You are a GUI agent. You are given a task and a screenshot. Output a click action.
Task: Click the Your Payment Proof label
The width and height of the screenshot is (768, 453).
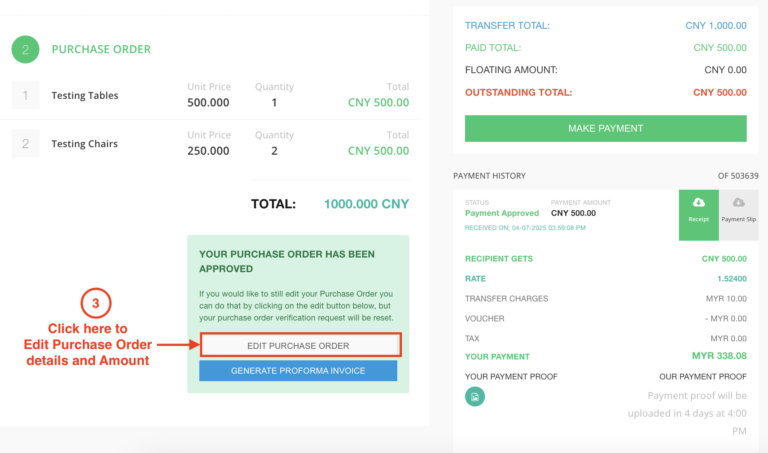(x=511, y=376)
